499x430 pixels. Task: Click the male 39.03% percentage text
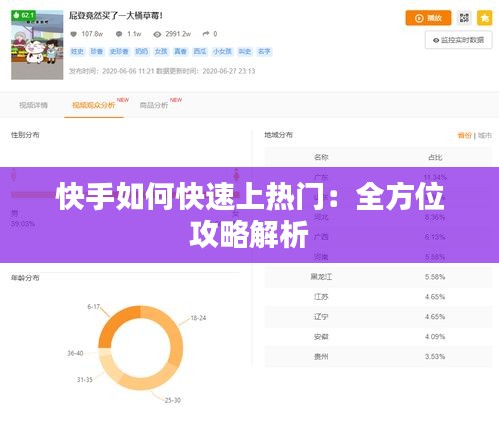[23, 224]
